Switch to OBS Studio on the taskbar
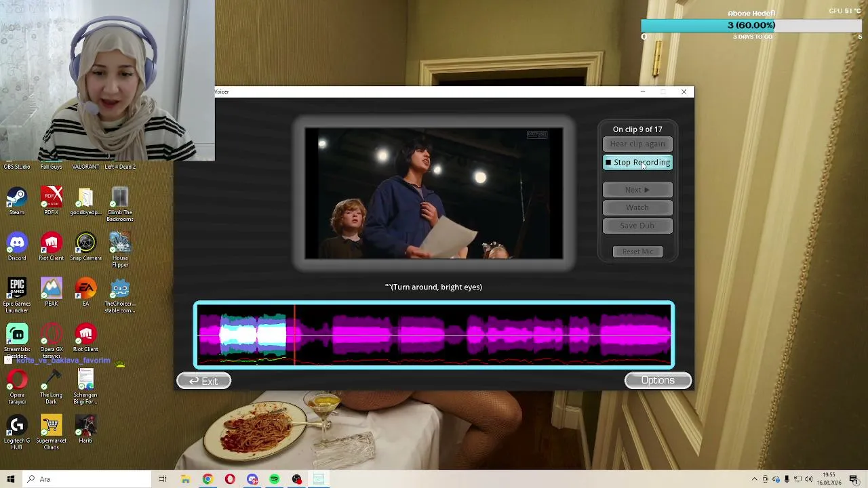The image size is (868, 488). (297, 479)
